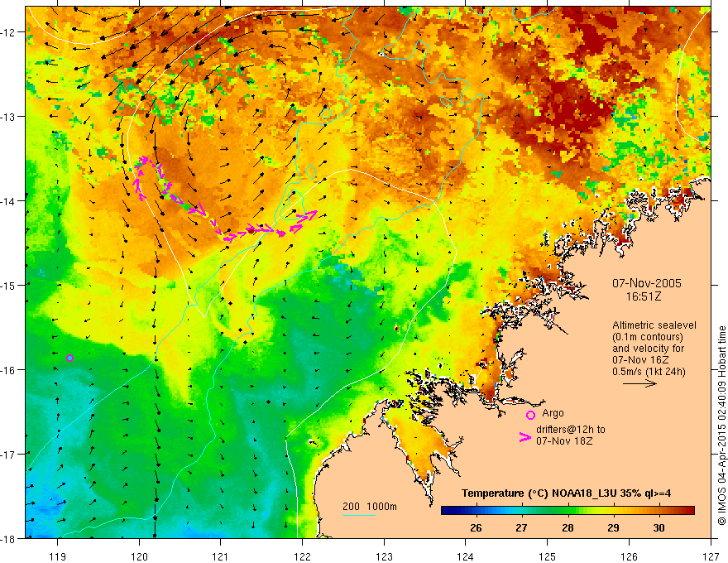The image size is (728, 563).
Task: Click the 0.5m/s velocity scale arrow
Action: [639, 383]
